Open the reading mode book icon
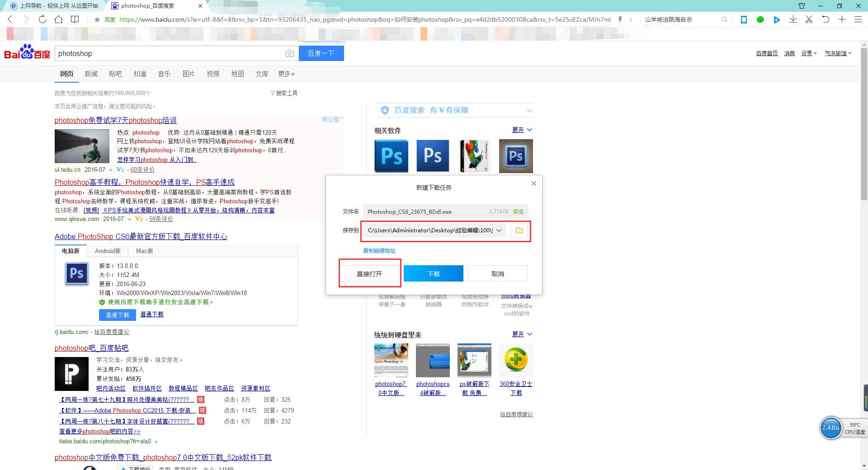This screenshot has width=868, height=470. (75, 19)
